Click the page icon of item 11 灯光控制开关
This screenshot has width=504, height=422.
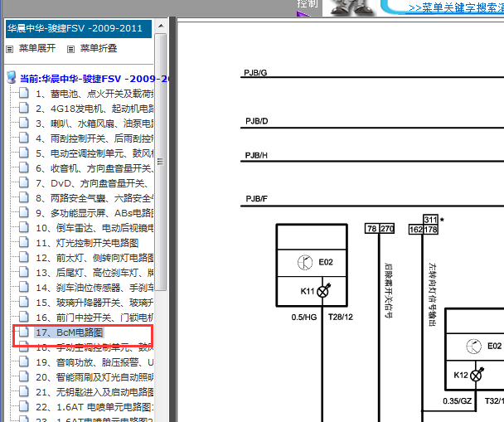coord(24,242)
